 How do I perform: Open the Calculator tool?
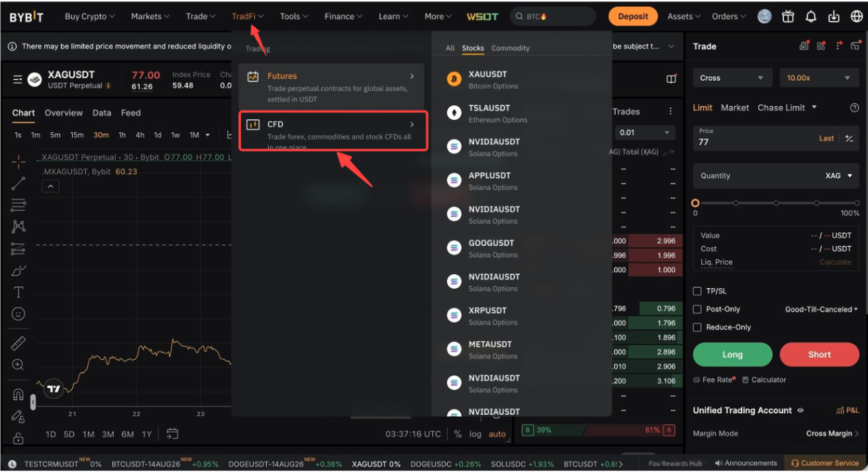765,380
